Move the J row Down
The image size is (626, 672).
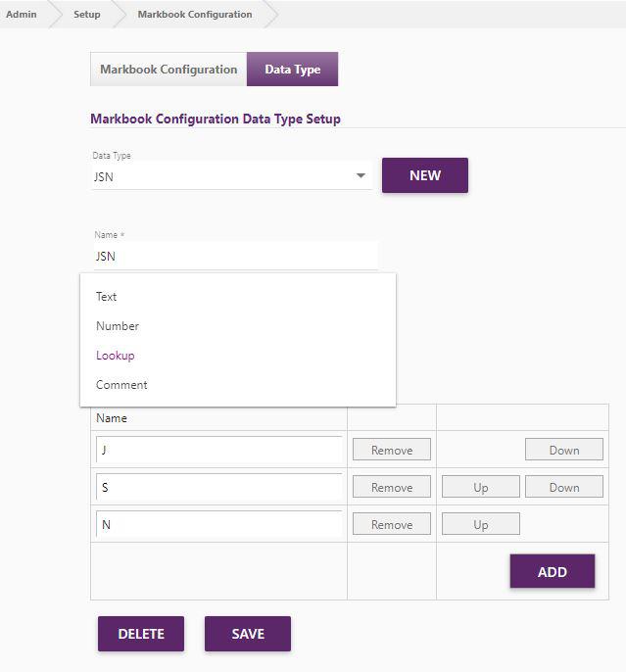point(564,450)
